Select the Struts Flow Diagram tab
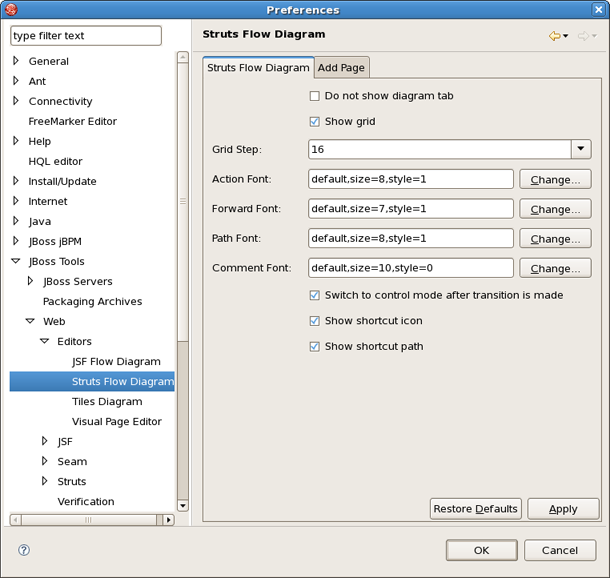Screen dimensions: 610x578 pyautogui.click(x=258, y=68)
